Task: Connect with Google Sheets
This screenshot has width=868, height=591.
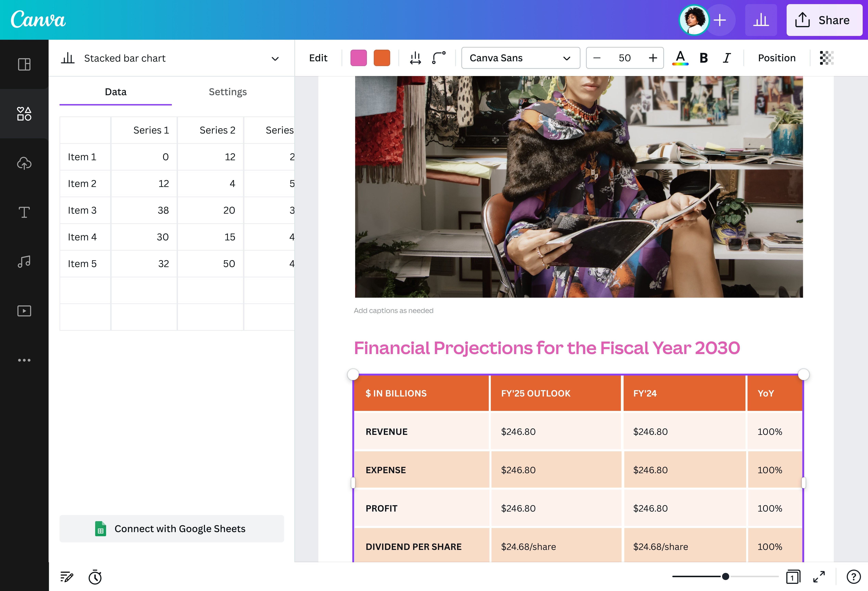Action: pyautogui.click(x=172, y=529)
